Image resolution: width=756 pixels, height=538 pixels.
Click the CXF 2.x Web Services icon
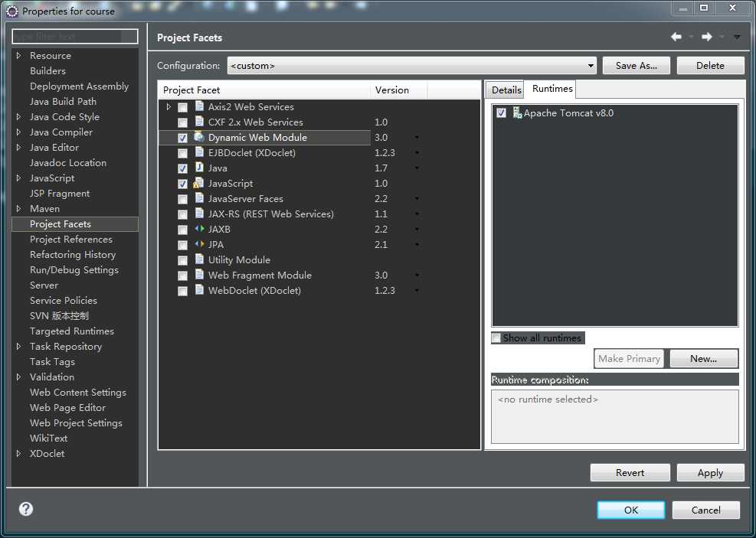click(x=199, y=122)
